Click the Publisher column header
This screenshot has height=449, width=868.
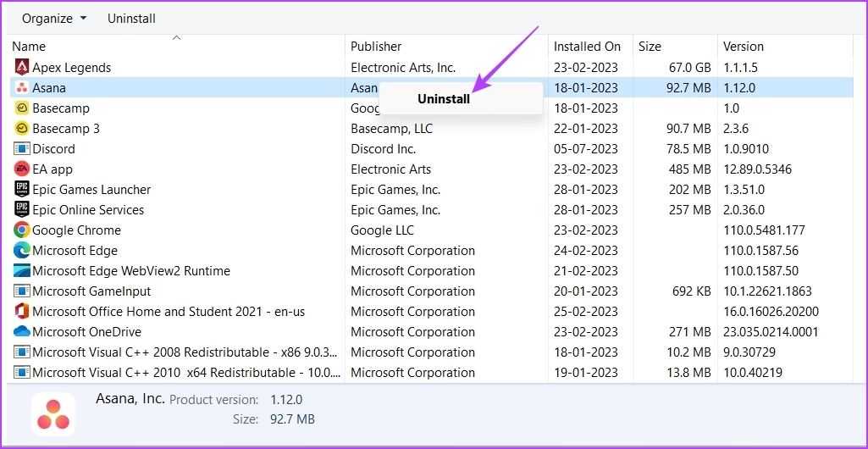[x=376, y=47]
